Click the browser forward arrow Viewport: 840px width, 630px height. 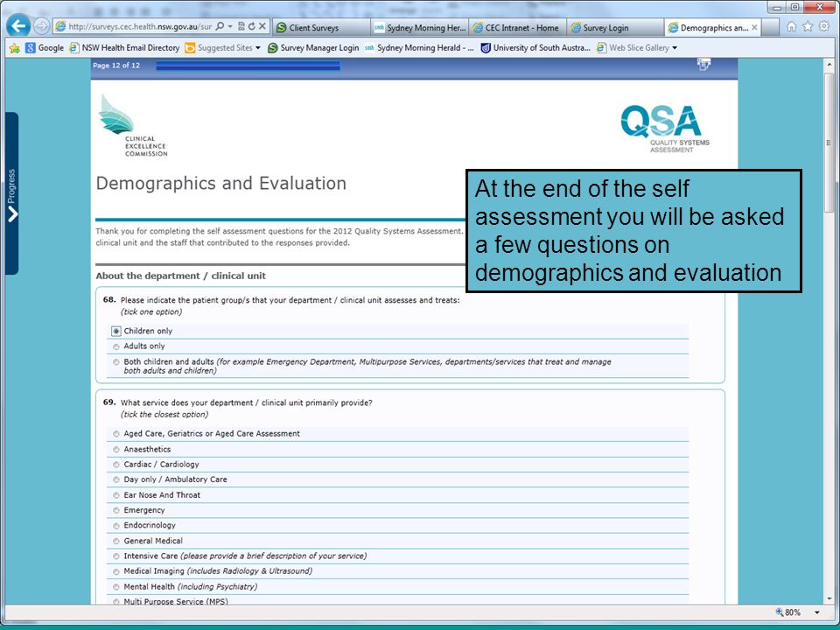(x=41, y=25)
